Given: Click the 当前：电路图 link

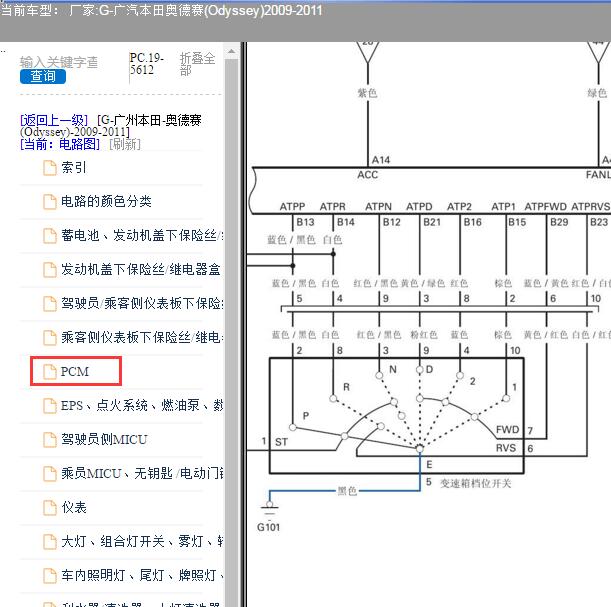Looking at the screenshot, I should point(60,144).
